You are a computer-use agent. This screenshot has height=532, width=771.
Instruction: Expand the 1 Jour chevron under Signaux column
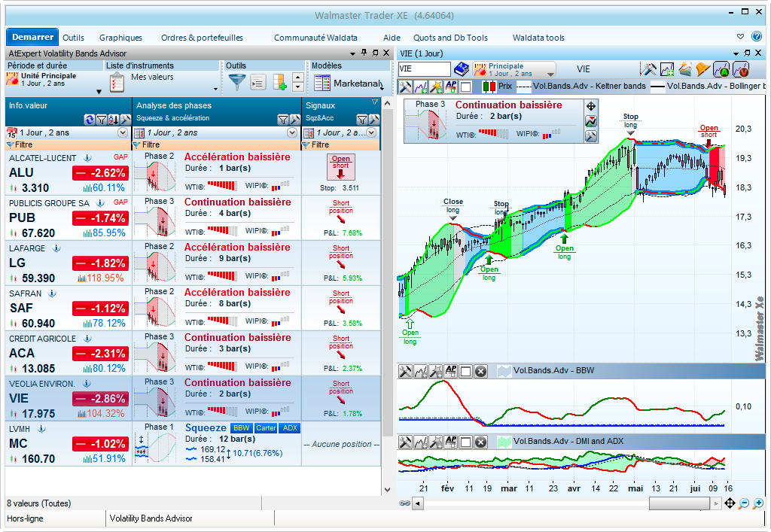pyautogui.click(x=371, y=132)
